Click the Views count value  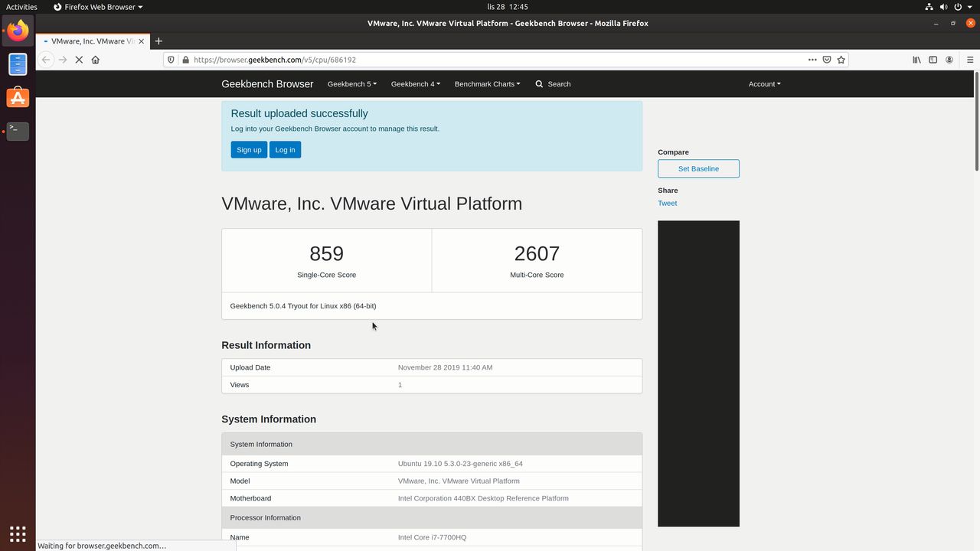pyautogui.click(x=400, y=385)
